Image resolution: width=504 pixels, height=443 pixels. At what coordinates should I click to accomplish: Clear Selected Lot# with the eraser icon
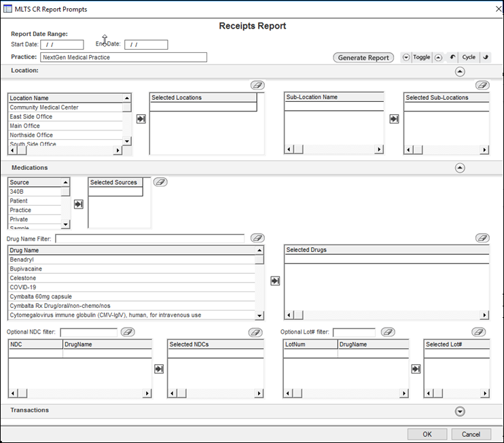click(478, 332)
